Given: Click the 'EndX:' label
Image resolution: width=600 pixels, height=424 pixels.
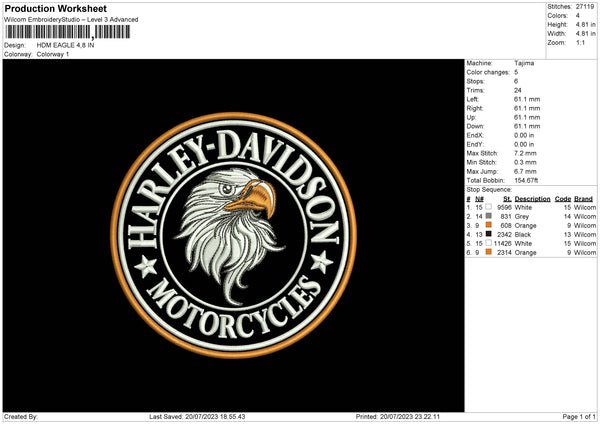Looking at the screenshot, I should [475, 135].
